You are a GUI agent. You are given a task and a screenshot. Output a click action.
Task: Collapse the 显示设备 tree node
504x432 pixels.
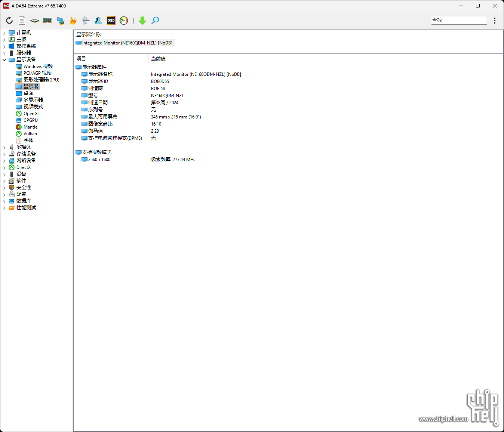tap(4, 60)
